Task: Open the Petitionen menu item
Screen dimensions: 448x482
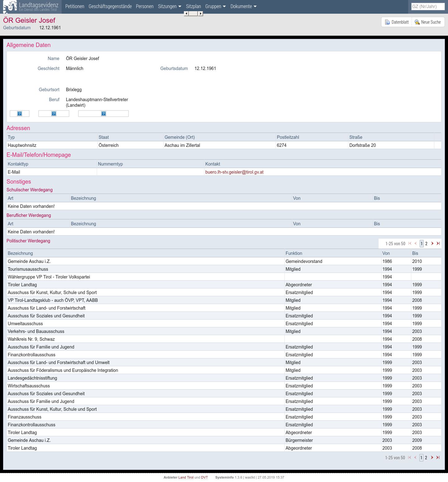Action: 75,7
